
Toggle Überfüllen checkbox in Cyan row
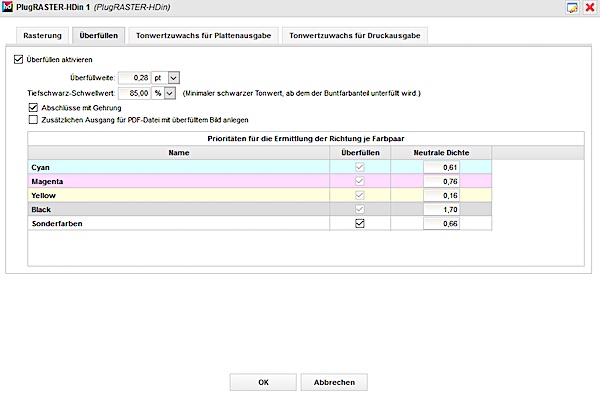[x=360, y=167]
